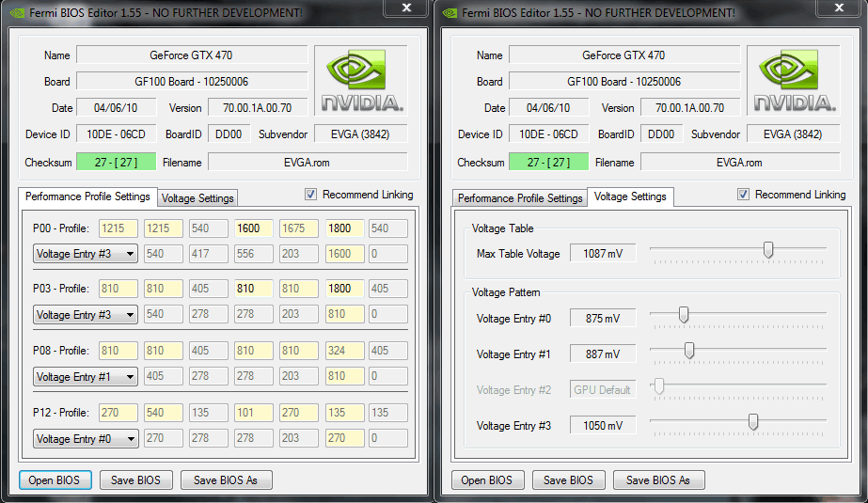The width and height of the screenshot is (868, 503).
Task: Click the Voltage Table group label
Action: click(502, 228)
